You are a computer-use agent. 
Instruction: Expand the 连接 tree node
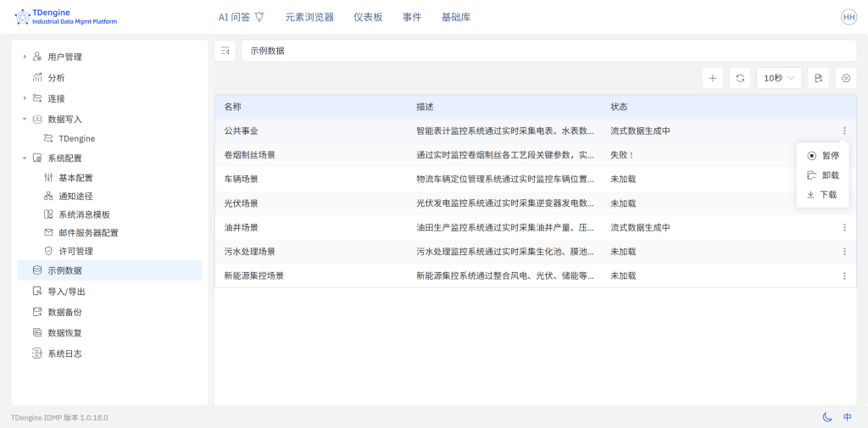(x=25, y=98)
